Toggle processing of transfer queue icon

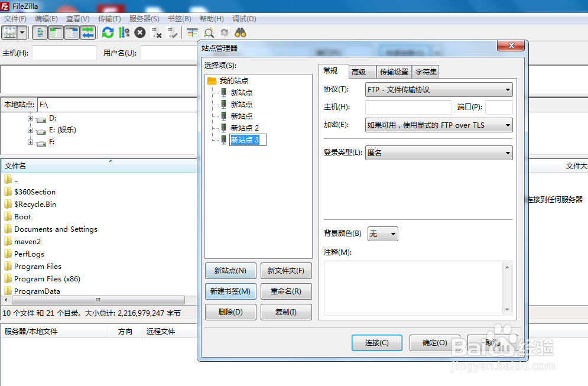[x=124, y=33]
